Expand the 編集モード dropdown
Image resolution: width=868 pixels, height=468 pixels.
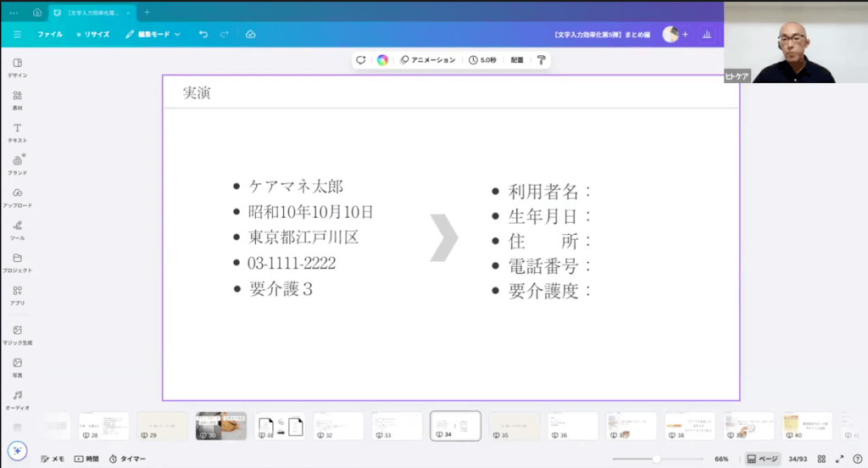[153, 35]
